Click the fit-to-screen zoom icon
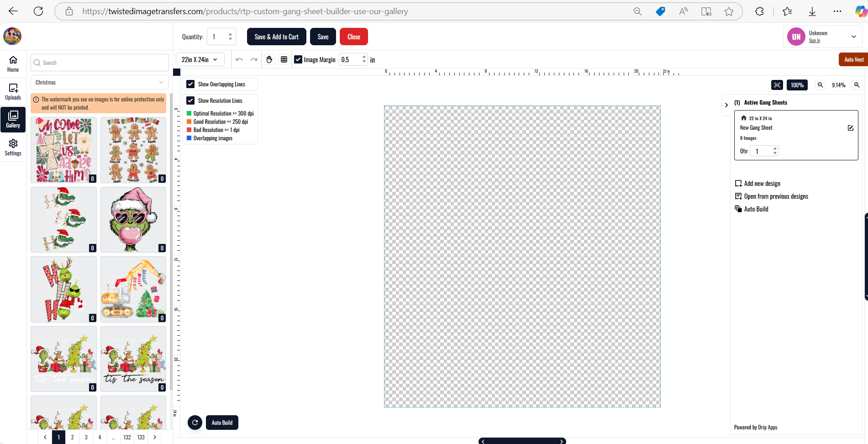Image resolution: width=868 pixels, height=444 pixels. [777, 85]
